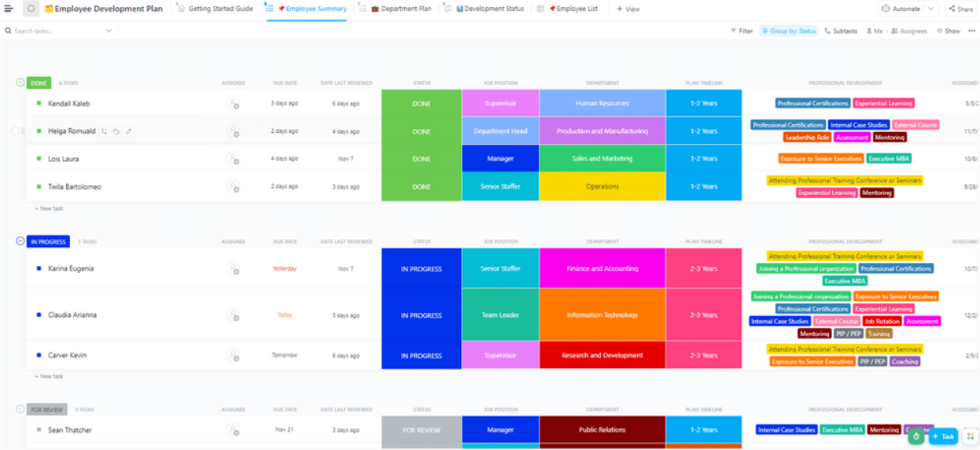Add a new view with + View
Image resolution: width=980 pixels, height=450 pixels.
[628, 9]
